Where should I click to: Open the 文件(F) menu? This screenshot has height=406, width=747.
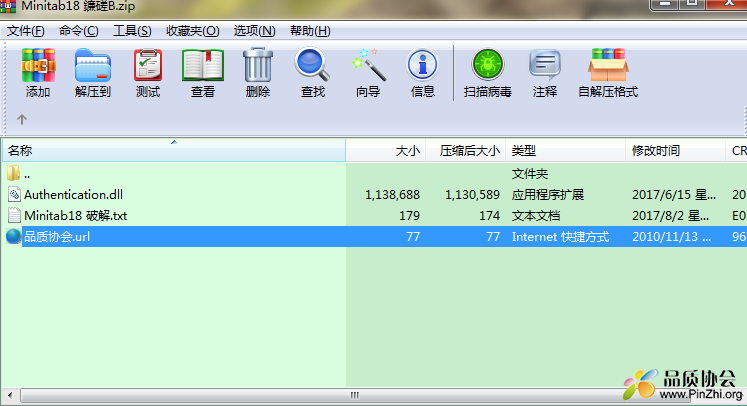click(x=26, y=31)
